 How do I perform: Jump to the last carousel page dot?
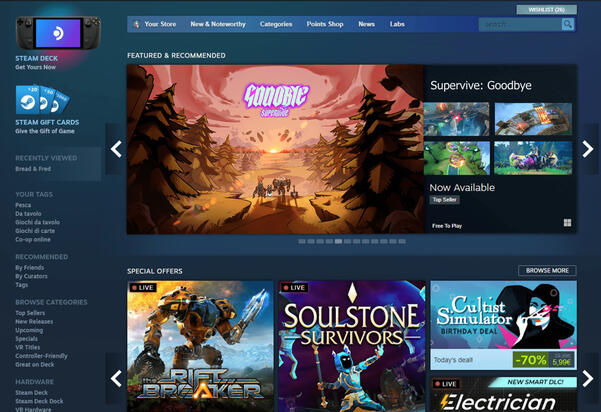pos(402,241)
